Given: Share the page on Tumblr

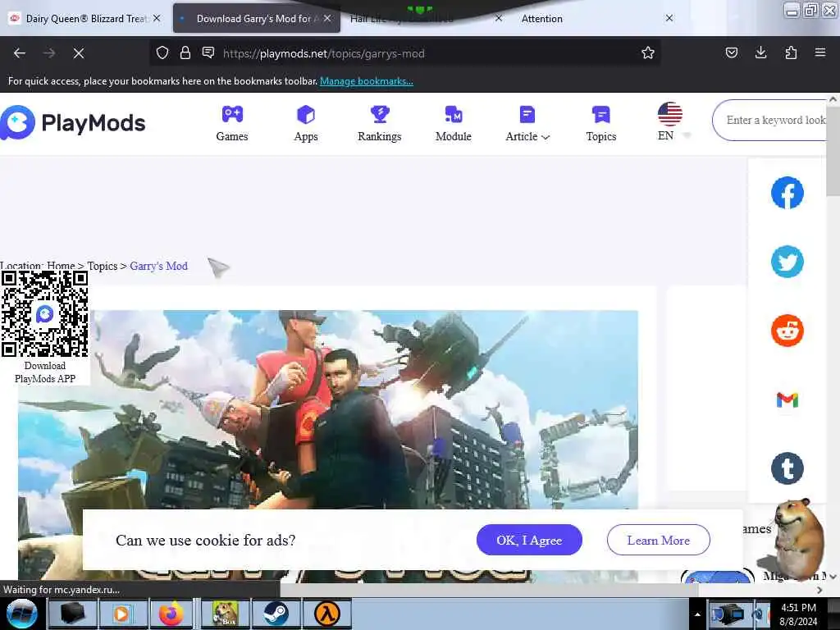Looking at the screenshot, I should [x=787, y=468].
